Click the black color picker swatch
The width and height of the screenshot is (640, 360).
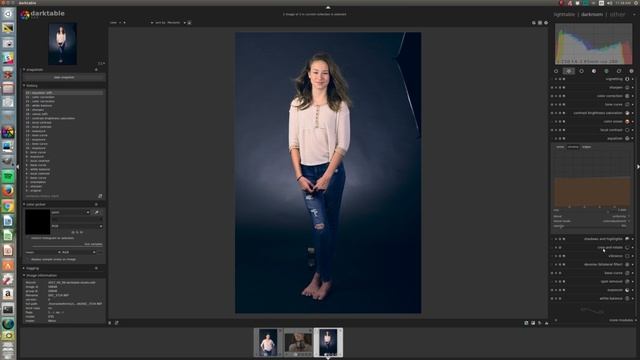tap(38, 222)
